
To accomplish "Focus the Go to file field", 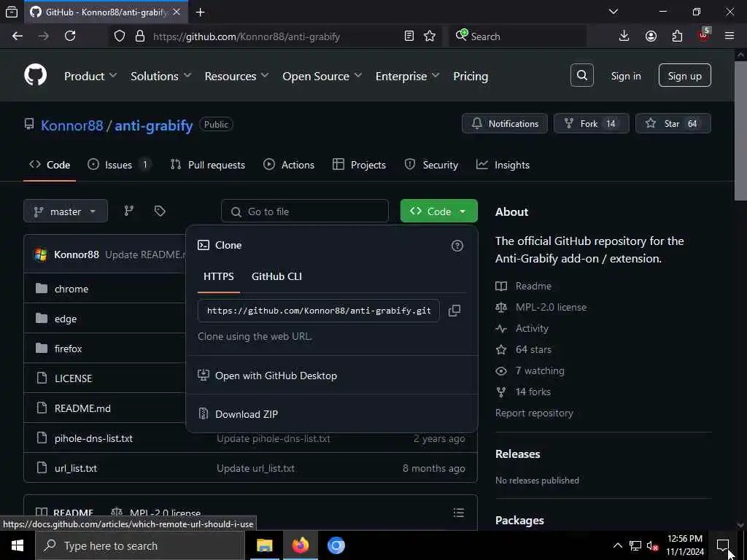I will (x=304, y=211).
